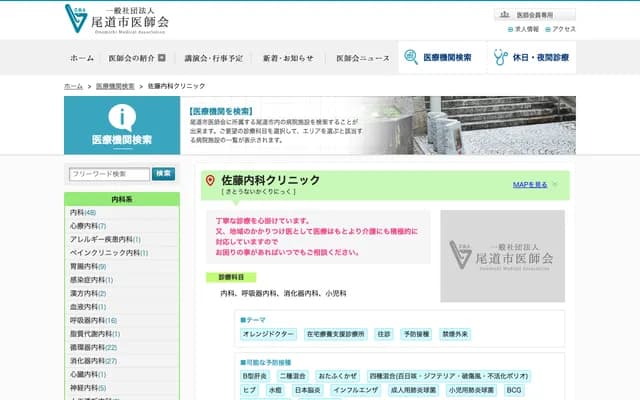Click the MAPを見る link
Screen dimensions: 640x400
click(530, 184)
